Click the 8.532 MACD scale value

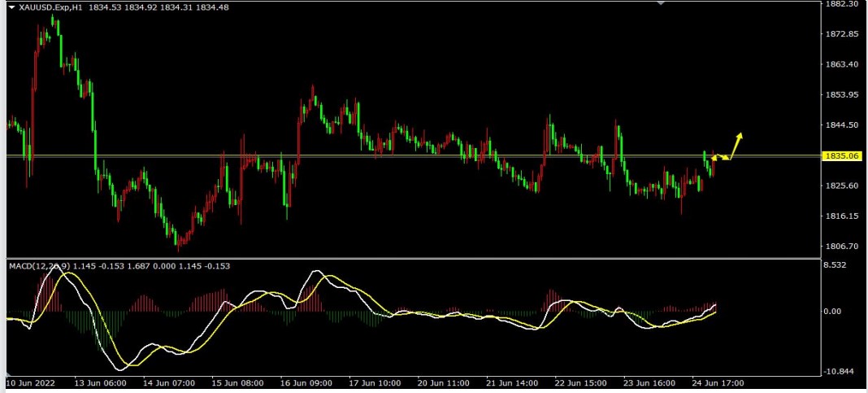[x=836, y=265]
